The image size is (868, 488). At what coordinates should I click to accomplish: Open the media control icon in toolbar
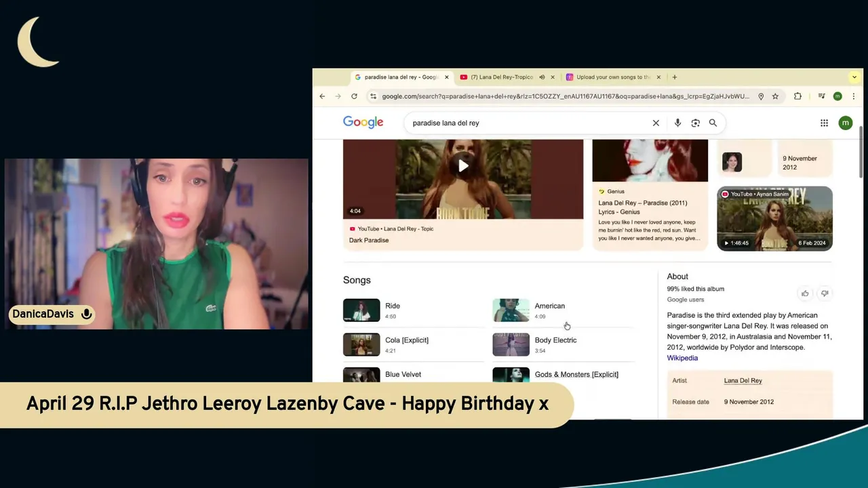(x=821, y=96)
